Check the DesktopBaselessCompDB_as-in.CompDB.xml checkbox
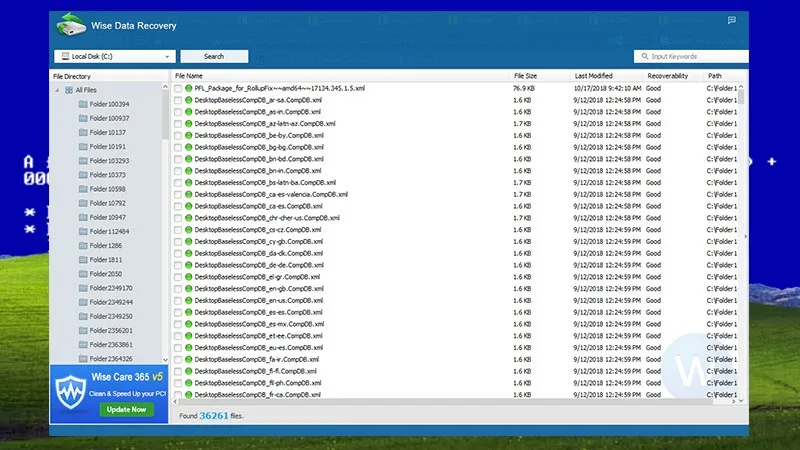The width and height of the screenshot is (800, 450). (178, 112)
